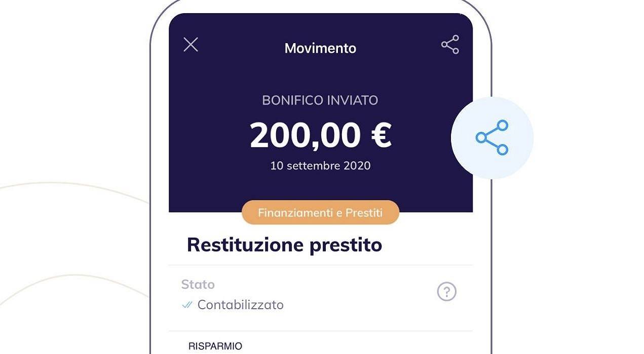
Task: Select the Contabilizzato status indicator
Action: tap(241, 305)
